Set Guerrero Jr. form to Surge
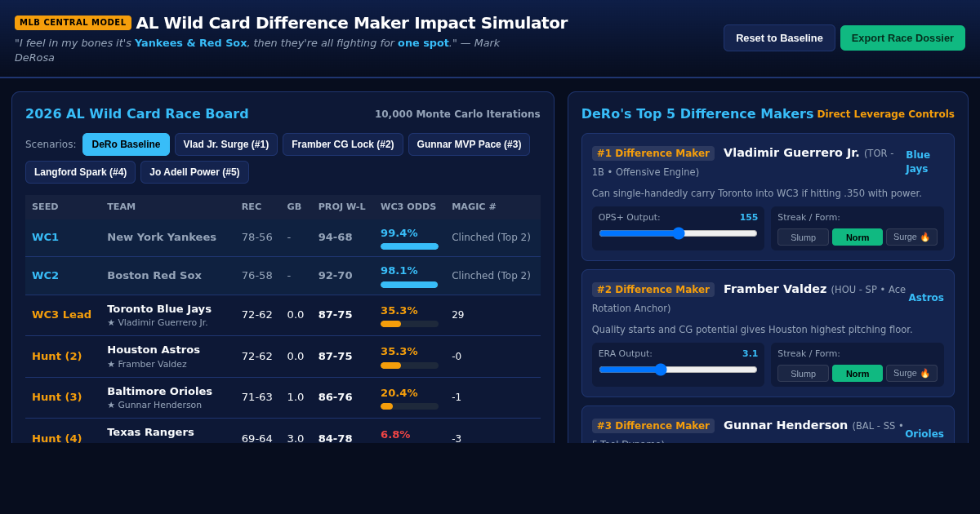Screen dimensions: 980x514 911,237
